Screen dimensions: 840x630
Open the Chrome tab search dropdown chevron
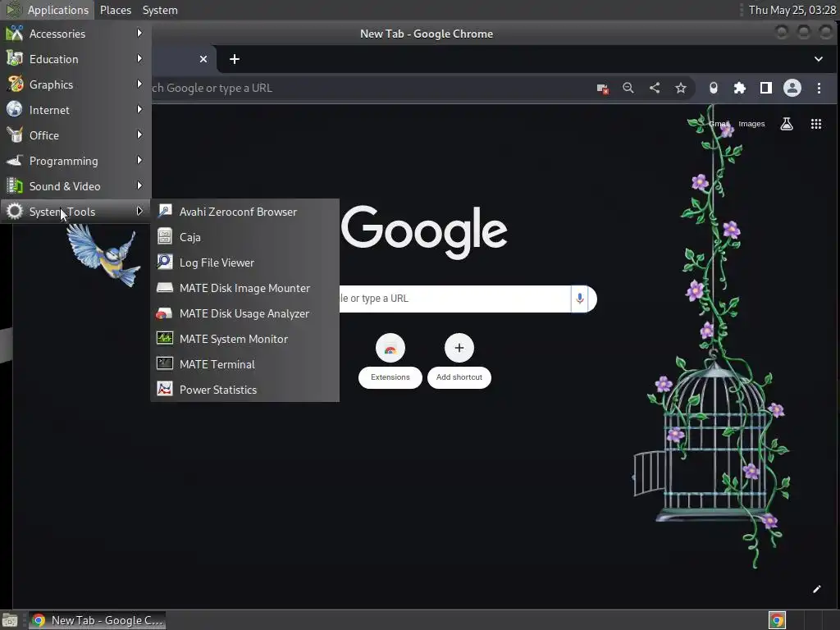pyautogui.click(x=818, y=59)
